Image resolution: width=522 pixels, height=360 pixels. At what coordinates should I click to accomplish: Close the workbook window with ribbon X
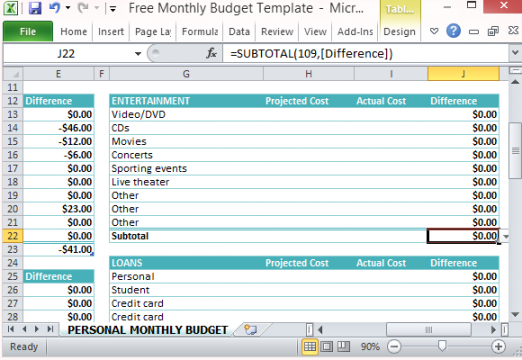click(513, 30)
